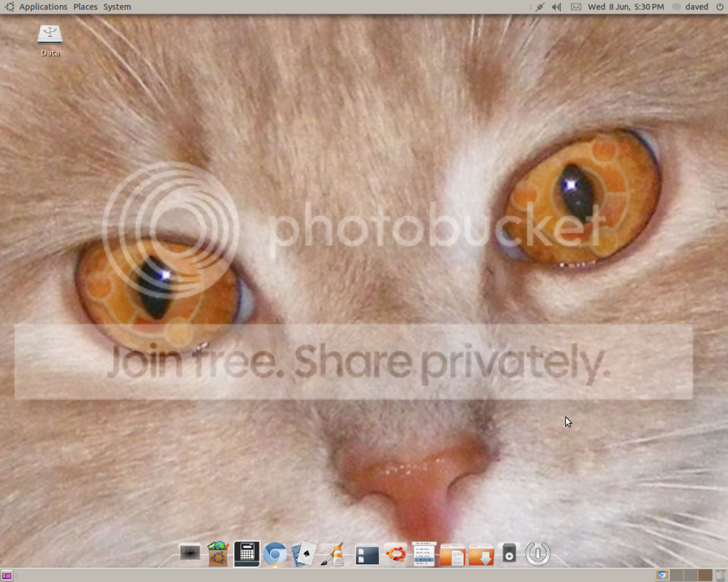Open Ubuntu Software Center in dock
728x582 pixels.
[218, 554]
